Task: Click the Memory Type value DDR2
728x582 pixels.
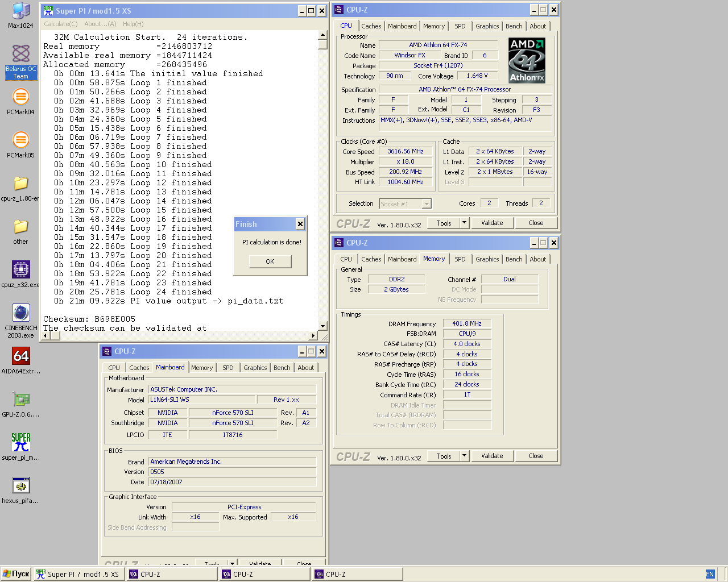Action: click(396, 279)
